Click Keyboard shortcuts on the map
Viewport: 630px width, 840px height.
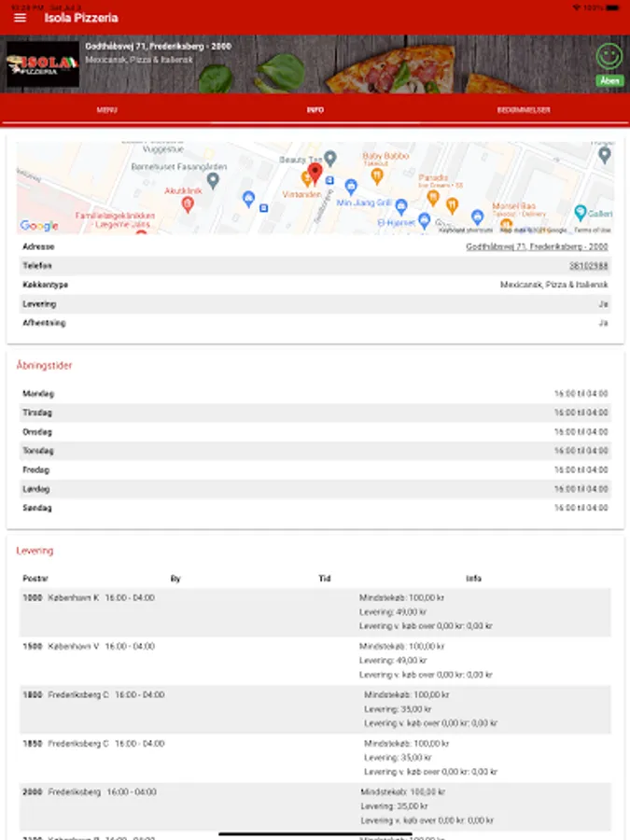466,230
